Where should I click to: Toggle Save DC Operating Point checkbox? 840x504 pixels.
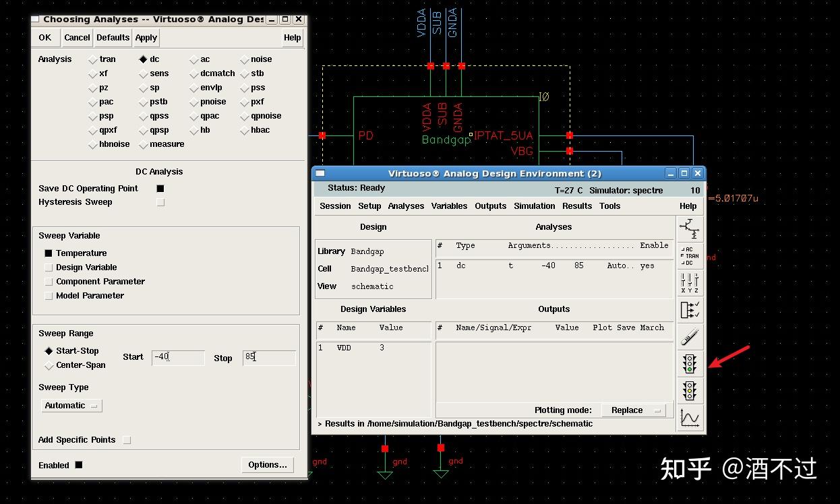[x=160, y=189]
